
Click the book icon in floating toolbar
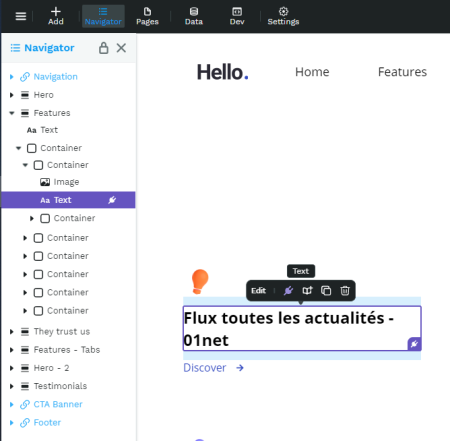(307, 291)
